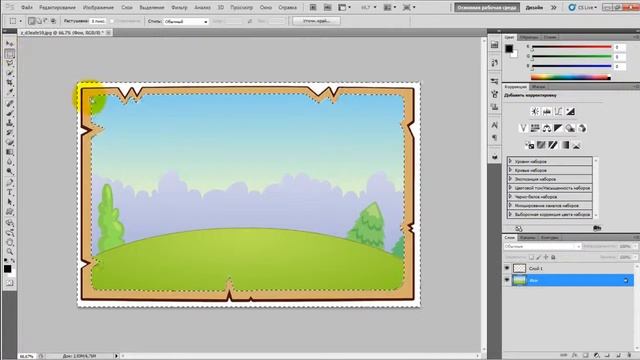Expand Цветовой тон/Насыщенность наборов presets
Viewport: 640px width, 360px height.
(550, 188)
